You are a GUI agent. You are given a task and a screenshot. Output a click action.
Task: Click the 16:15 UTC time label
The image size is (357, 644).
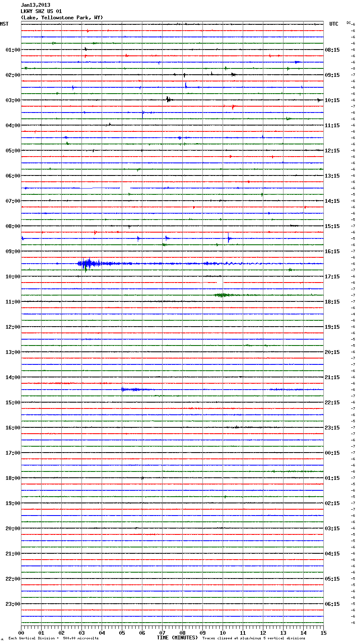pyautogui.click(x=332, y=251)
